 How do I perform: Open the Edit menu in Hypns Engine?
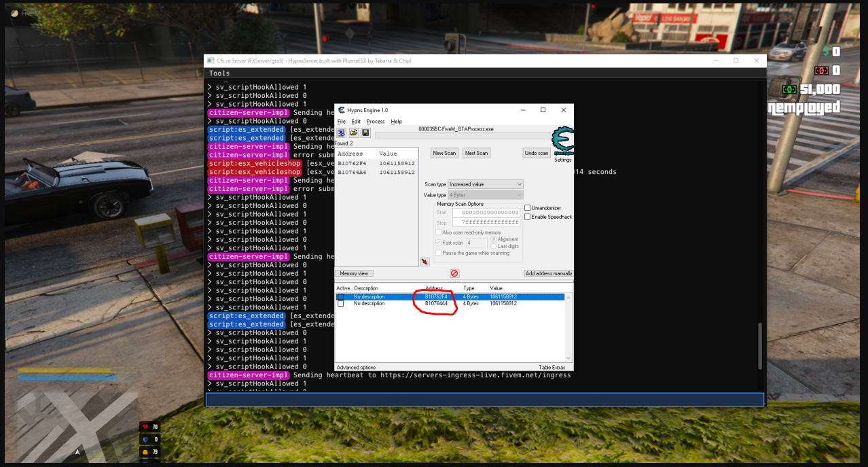[x=356, y=122]
